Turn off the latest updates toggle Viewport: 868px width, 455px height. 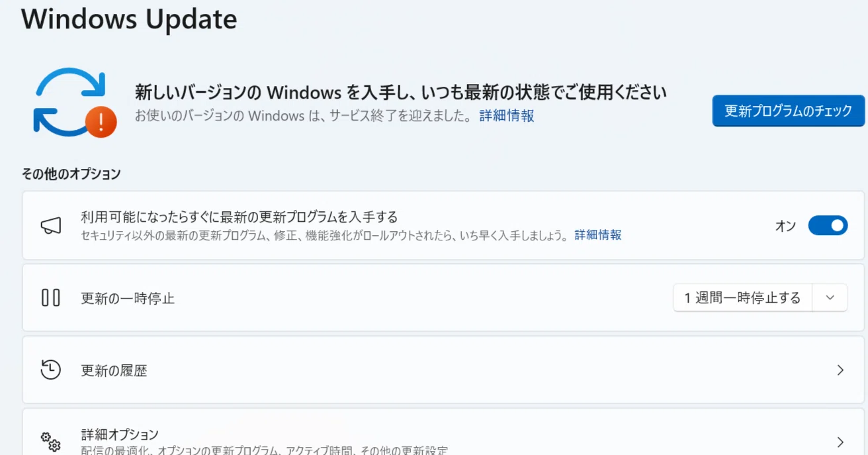click(x=828, y=226)
